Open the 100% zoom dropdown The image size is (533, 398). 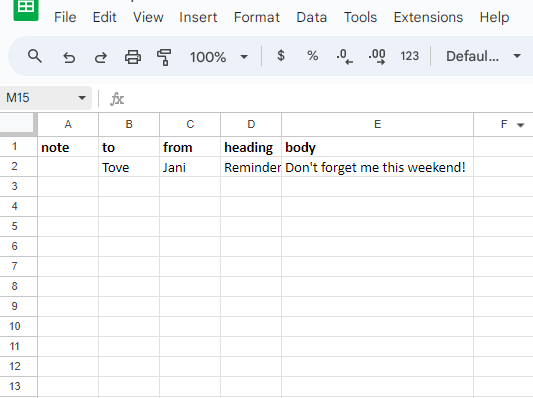coord(219,57)
